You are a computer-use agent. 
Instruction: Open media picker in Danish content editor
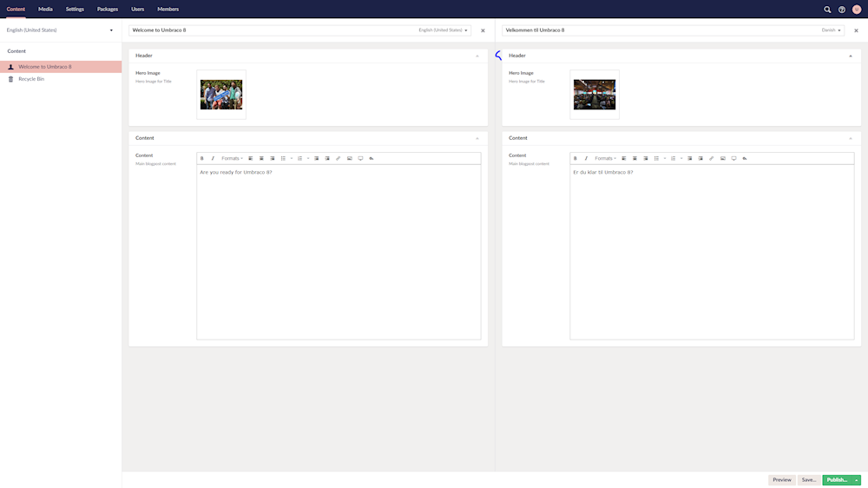pyautogui.click(x=722, y=158)
